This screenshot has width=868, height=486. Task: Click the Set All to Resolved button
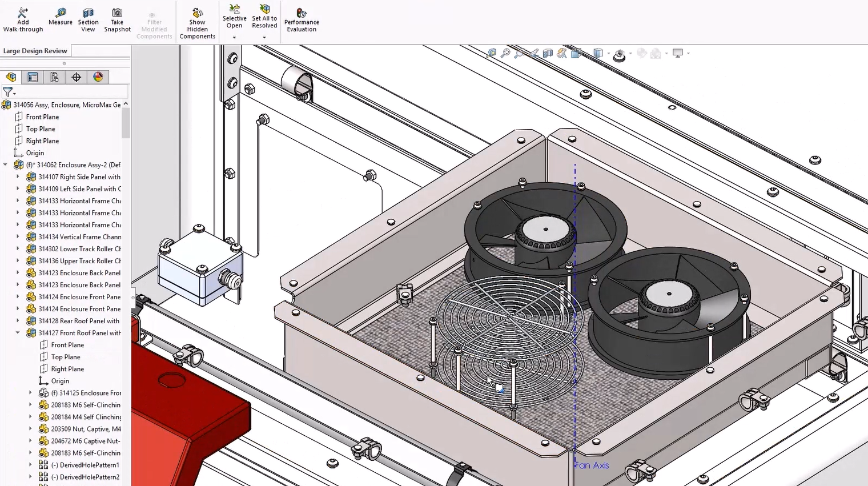tap(264, 16)
